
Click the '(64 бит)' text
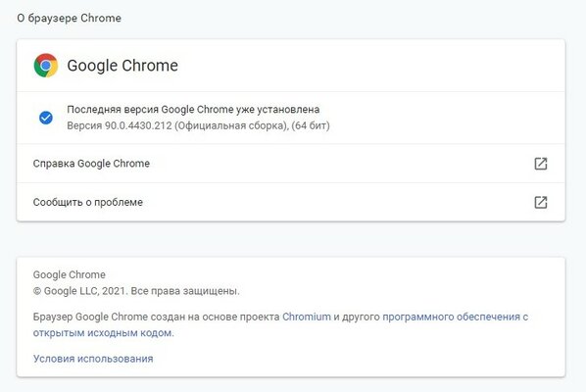tap(311, 125)
